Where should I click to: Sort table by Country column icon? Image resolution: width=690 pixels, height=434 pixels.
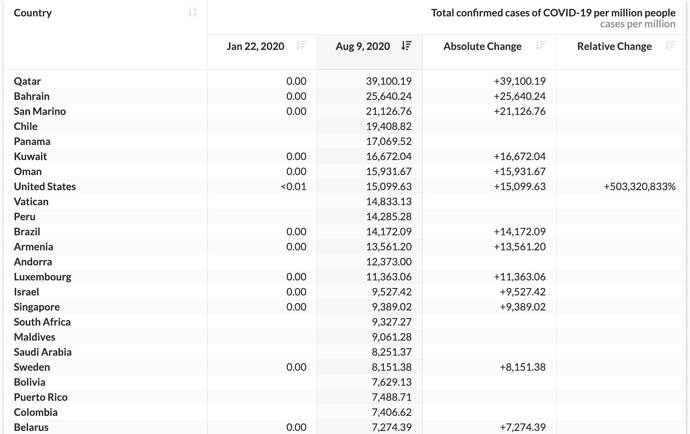coord(192,12)
